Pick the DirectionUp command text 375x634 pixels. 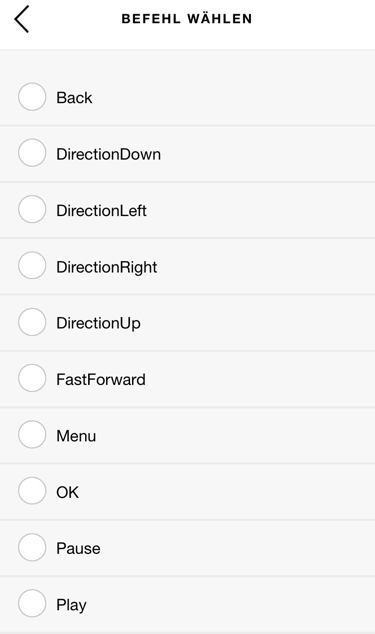pos(98,324)
